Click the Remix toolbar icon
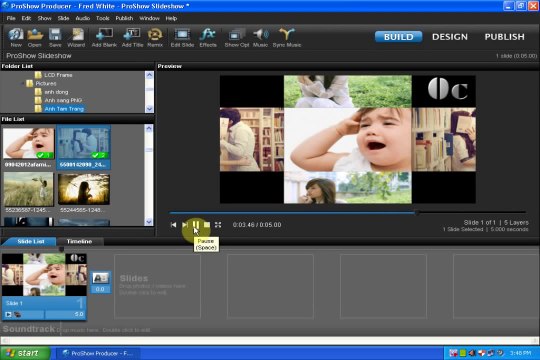 [155, 38]
